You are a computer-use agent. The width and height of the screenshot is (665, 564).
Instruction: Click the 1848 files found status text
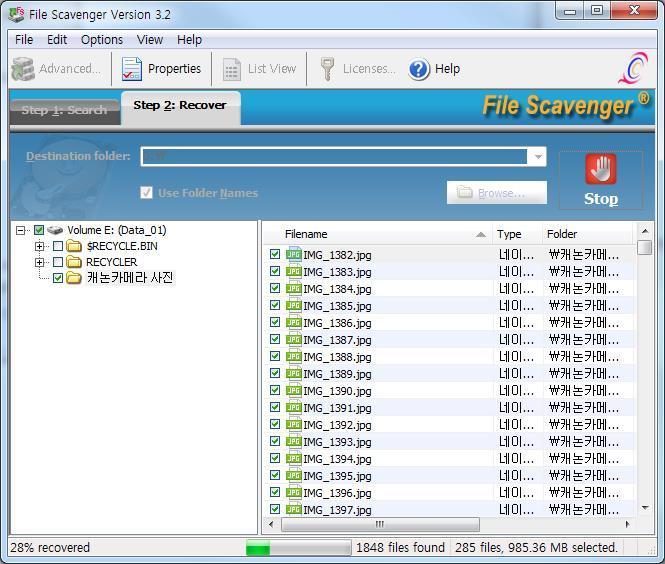pos(400,547)
